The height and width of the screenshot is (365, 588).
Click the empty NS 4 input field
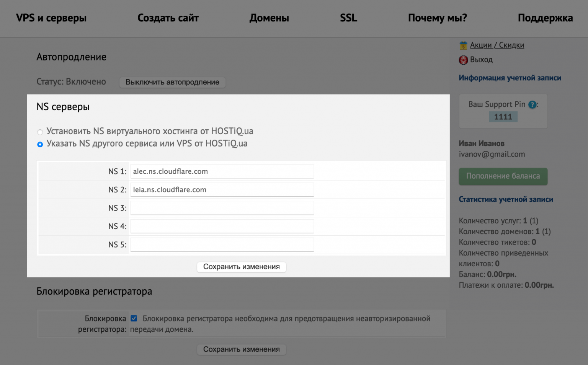pos(222,226)
